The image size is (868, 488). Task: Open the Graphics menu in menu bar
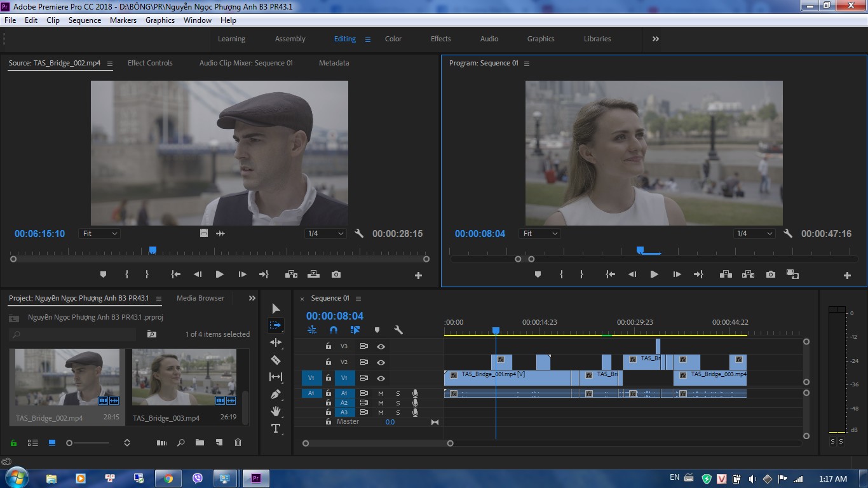160,20
